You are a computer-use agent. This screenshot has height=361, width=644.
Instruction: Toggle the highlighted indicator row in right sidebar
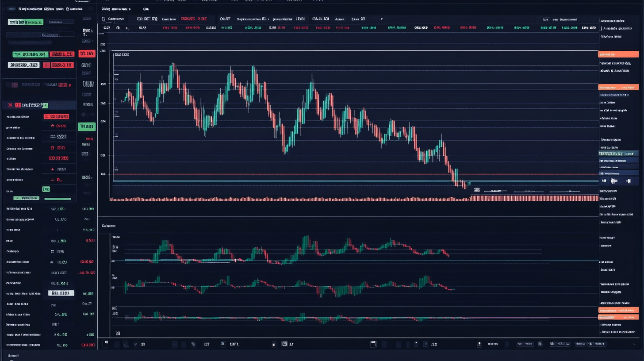617,154
